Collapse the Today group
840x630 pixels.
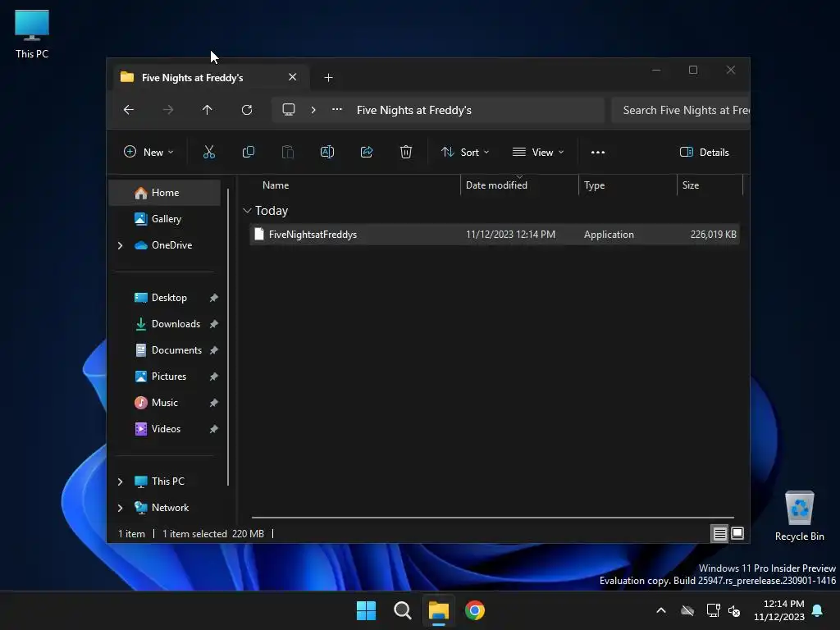[247, 211]
